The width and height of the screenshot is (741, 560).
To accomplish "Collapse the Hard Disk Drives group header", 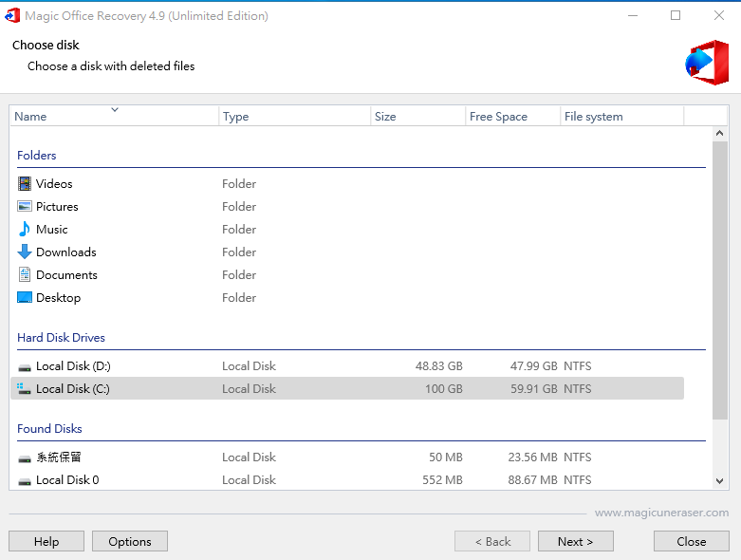I will click(x=61, y=337).
